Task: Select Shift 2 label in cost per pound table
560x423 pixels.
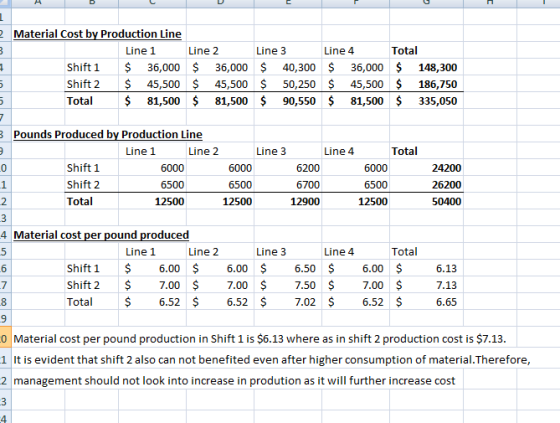Action: pyautogui.click(x=91, y=285)
